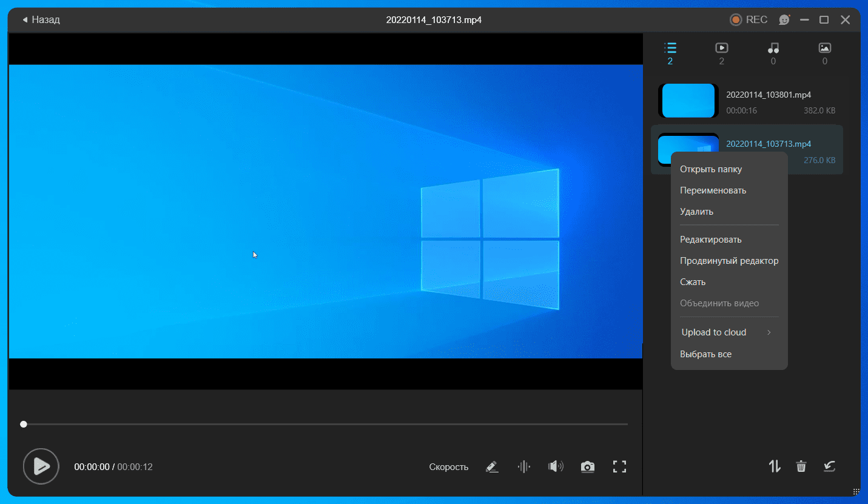Select the 20220114_103801.mp4 thumbnail
The height and width of the screenshot is (504, 868).
[688, 101]
